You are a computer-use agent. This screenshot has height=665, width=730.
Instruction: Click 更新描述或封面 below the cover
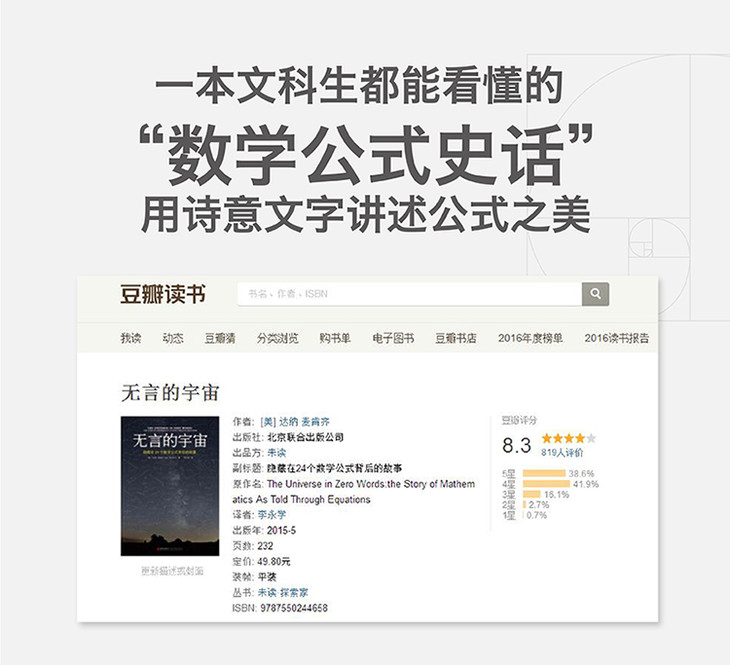coord(172,571)
